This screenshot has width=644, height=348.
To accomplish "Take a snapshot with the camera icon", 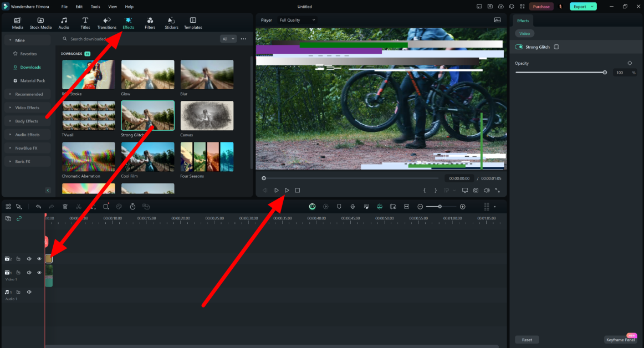I will [x=476, y=190].
